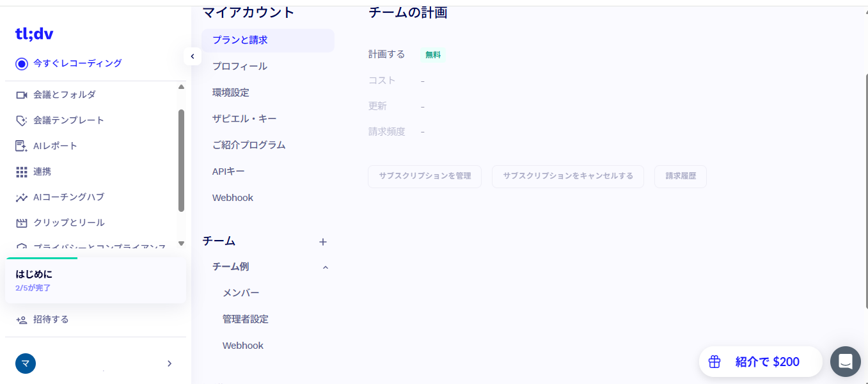Click the 計画する label
Screen dimensions: 868x384
(x=386, y=54)
